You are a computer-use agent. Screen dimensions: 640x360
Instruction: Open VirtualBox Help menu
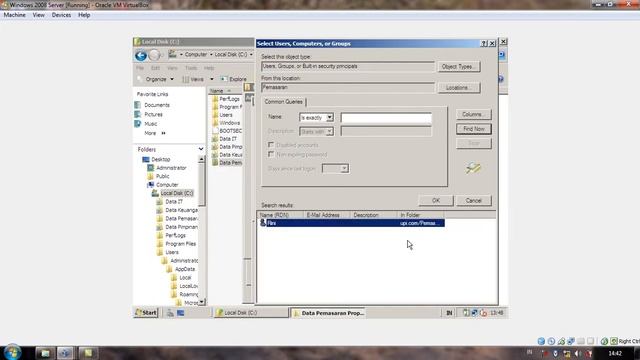[x=84, y=15]
